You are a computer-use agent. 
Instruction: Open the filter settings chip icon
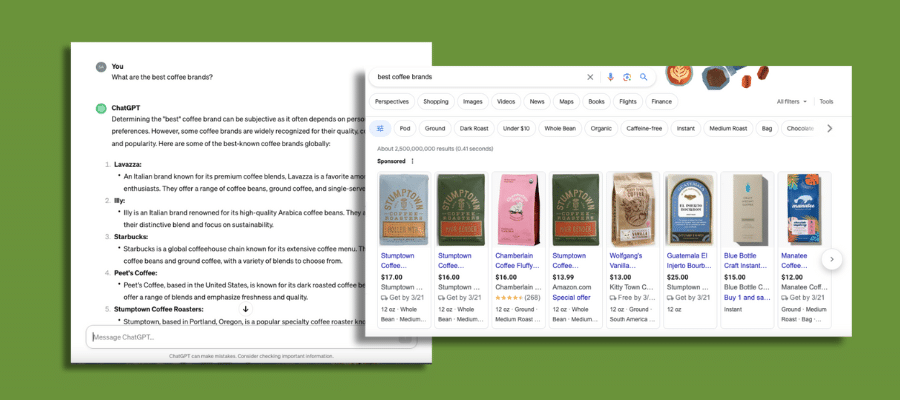tap(380, 129)
